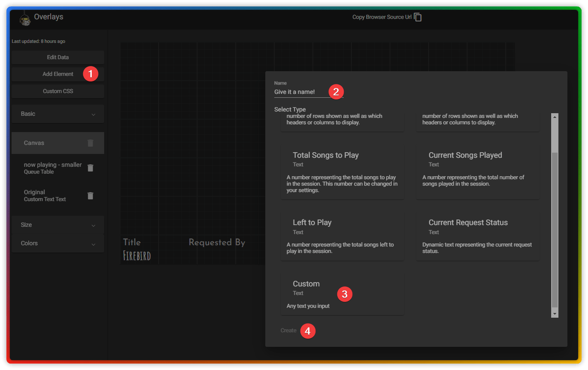This screenshot has height=370, width=588.
Task: Select the Custom text type card
Action: pos(342,293)
